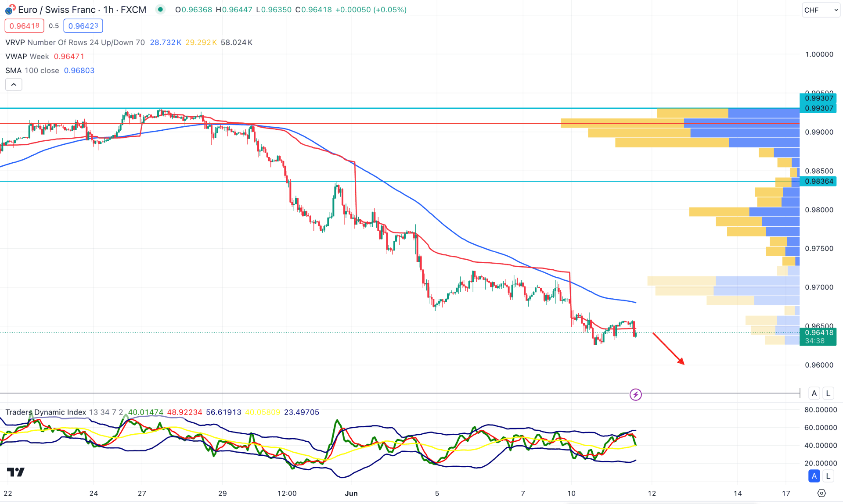Image resolution: width=843 pixels, height=504 pixels.
Task: Click the green market status indicator dot
Action: point(161,9)
